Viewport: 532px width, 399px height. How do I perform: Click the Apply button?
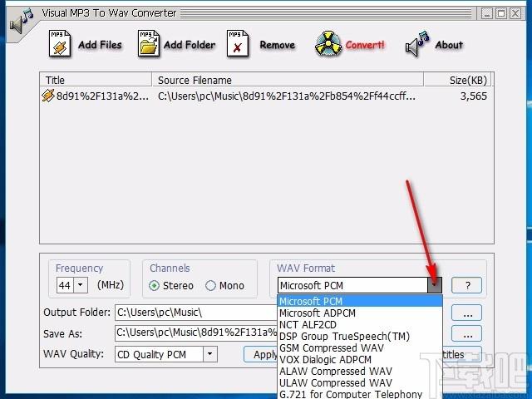[x=261, y=355]
